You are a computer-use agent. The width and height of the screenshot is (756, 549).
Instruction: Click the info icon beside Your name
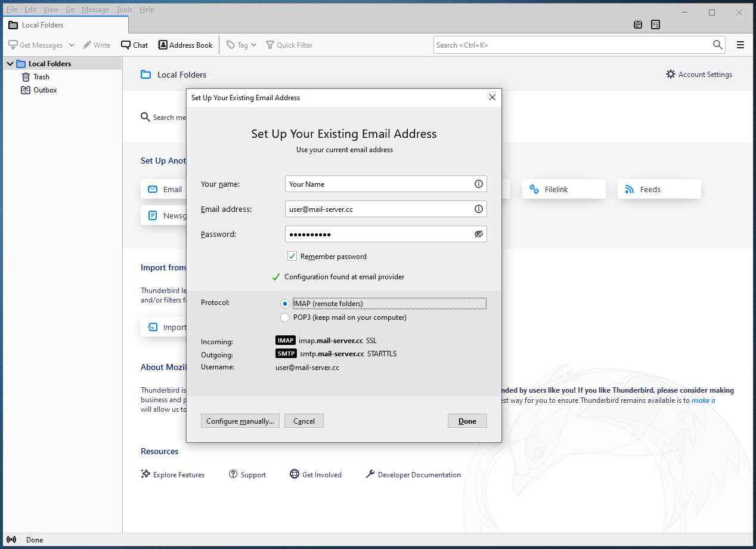[478, 184]
